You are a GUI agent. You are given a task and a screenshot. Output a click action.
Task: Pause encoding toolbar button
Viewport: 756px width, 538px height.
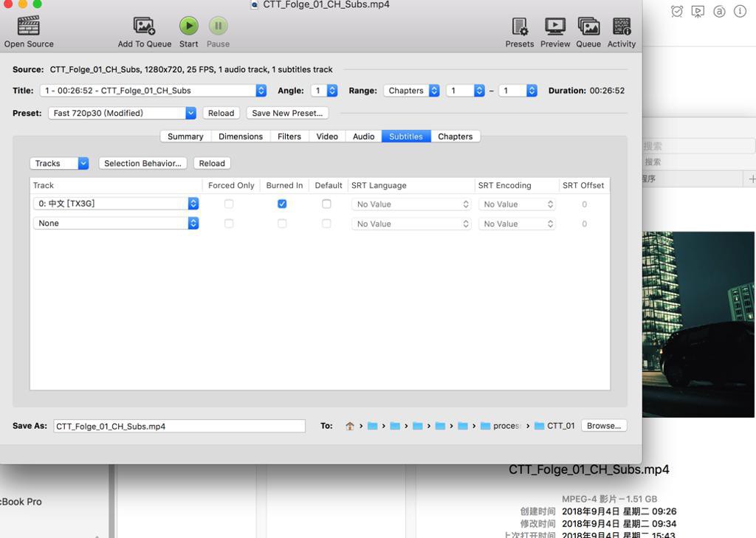(218, 26)
